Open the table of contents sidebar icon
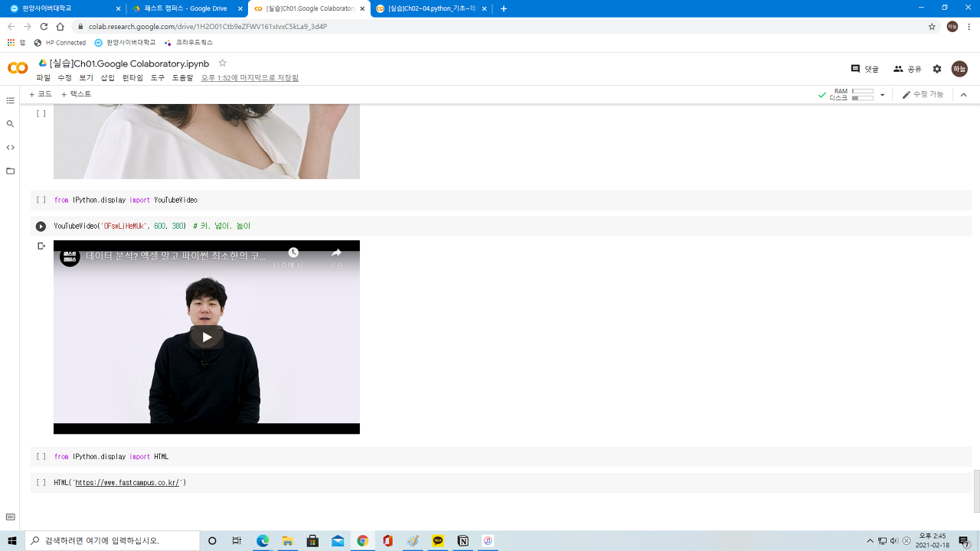Screen dimensions: 980x551 pos(10,100)
